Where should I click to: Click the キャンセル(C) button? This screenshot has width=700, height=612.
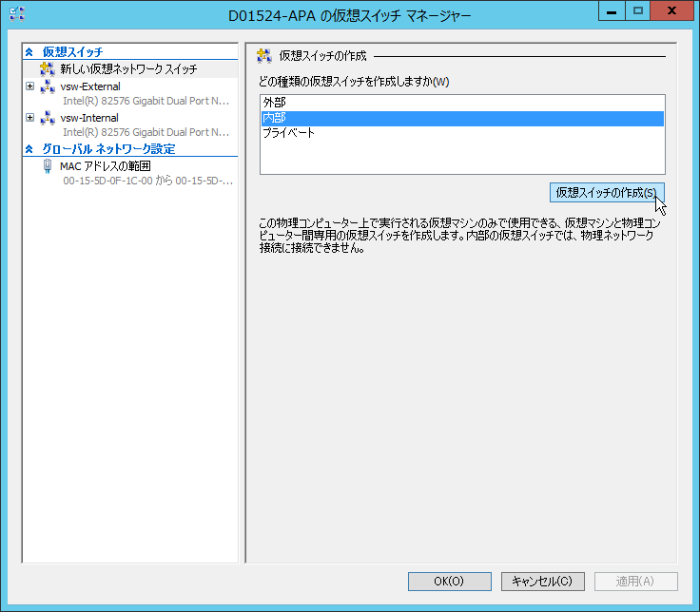[x=543, y=582]
